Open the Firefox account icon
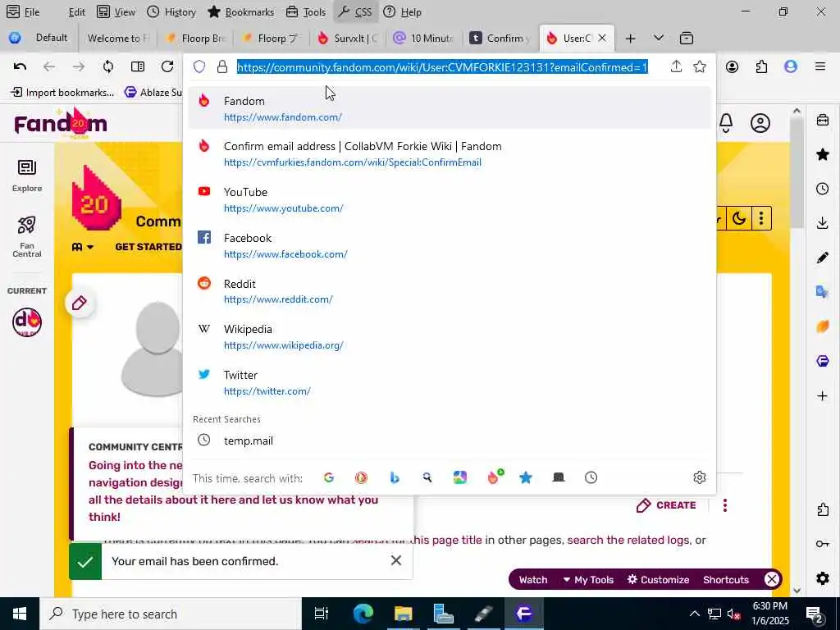The width and height of the screenshot is (840, 630). click(733, 66)
